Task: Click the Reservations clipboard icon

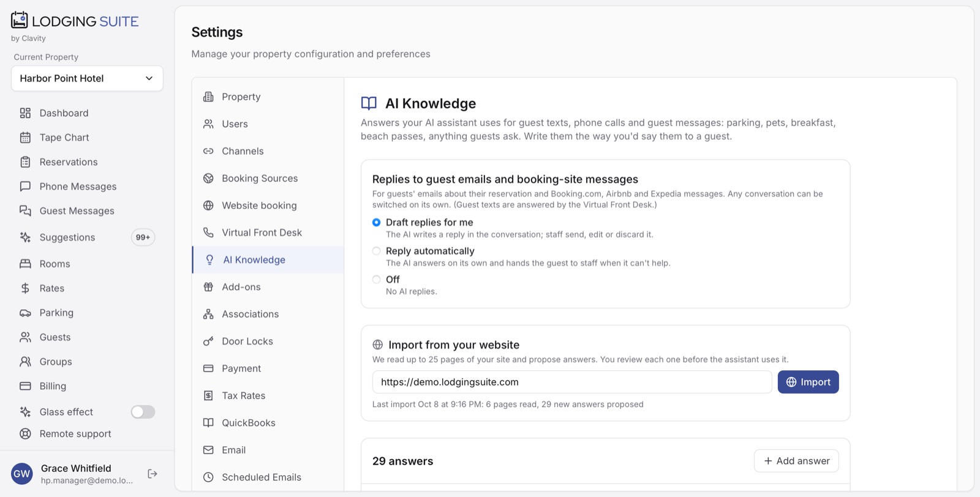Action: coord(25,162)
